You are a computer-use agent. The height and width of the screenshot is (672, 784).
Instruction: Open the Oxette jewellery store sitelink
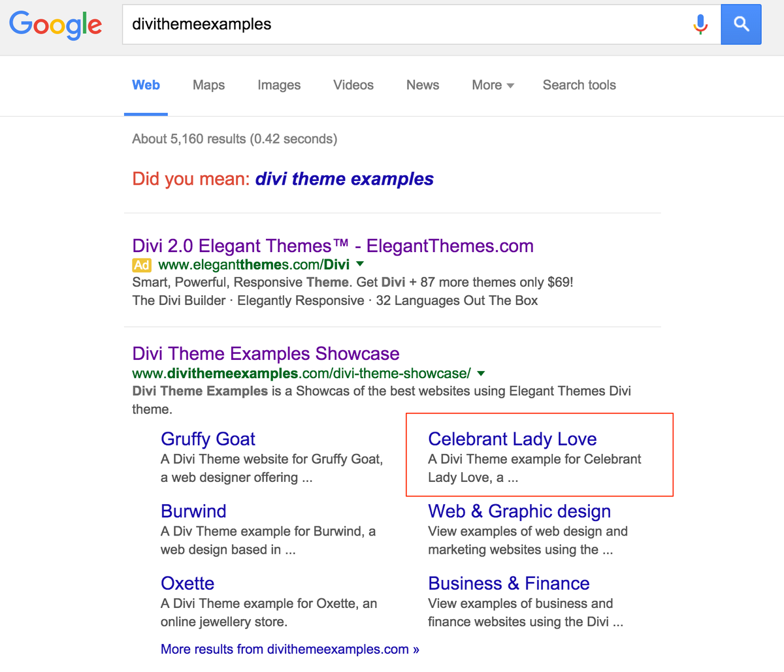pos(188,583)
